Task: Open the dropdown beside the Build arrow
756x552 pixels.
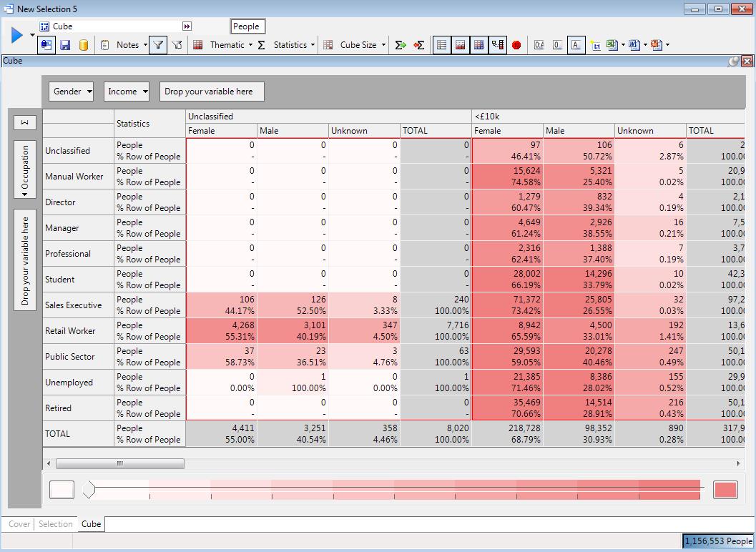Action: pos(32,35)
